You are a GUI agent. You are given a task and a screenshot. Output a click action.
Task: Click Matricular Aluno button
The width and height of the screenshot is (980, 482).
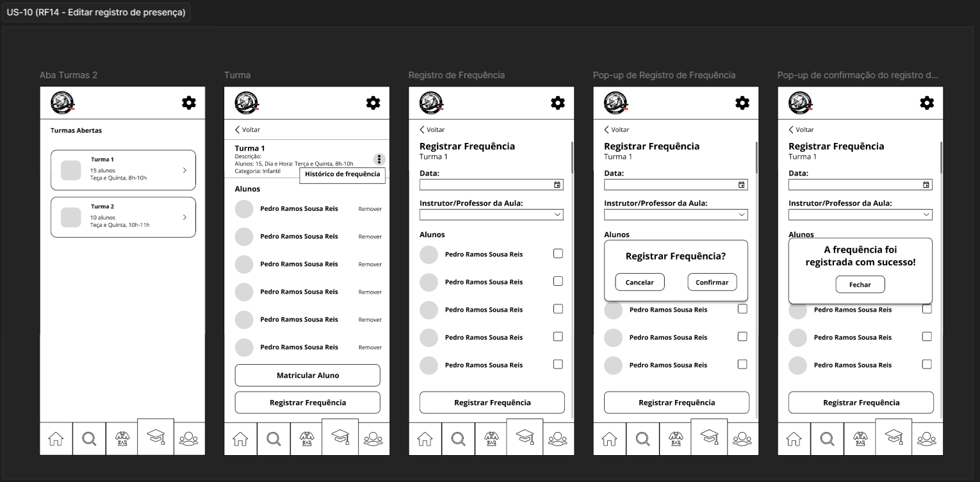point(307,376)
